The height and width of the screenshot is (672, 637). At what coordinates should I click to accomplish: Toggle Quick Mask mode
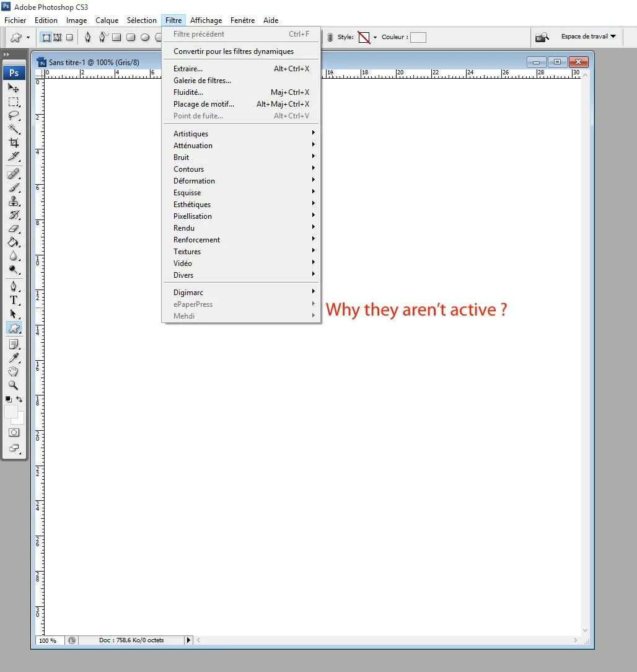tap(14, 433)
